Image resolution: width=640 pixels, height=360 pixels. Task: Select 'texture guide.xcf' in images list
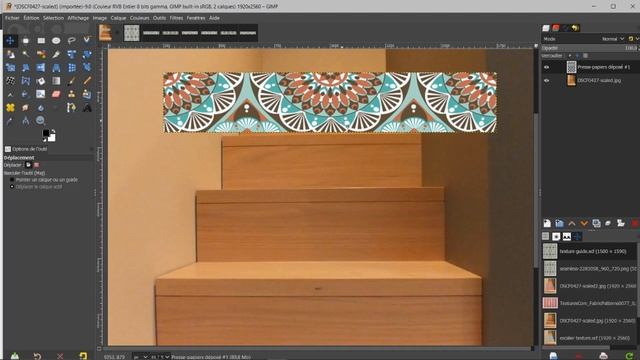590,251
